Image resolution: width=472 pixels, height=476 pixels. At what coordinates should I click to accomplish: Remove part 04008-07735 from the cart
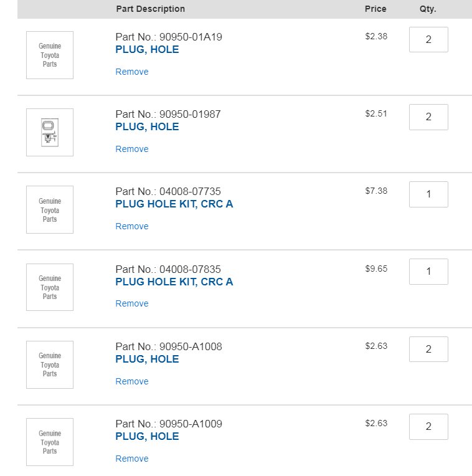coord(132,226)
